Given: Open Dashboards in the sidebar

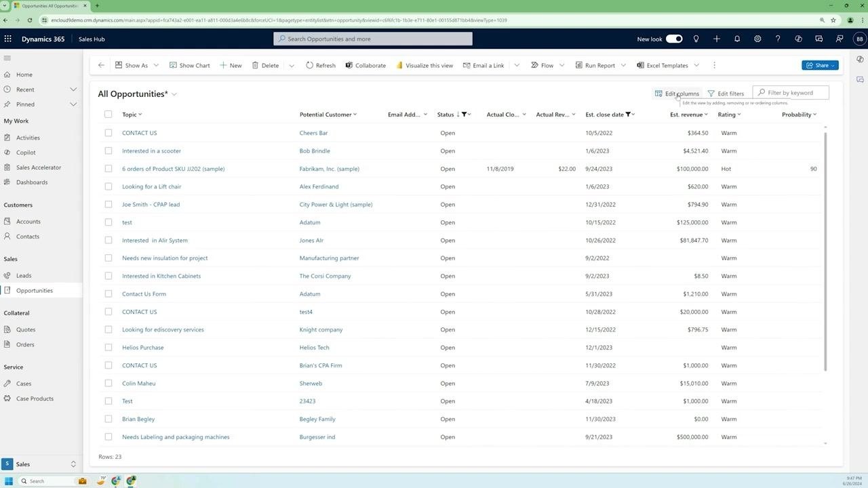Looking at the screenshot, I should pyautogui.click(x=32, y=182).
